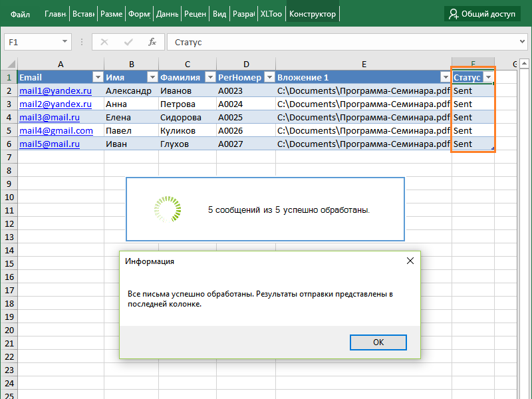
Task: Click the insert function fx icon
Action: [152, 42]
